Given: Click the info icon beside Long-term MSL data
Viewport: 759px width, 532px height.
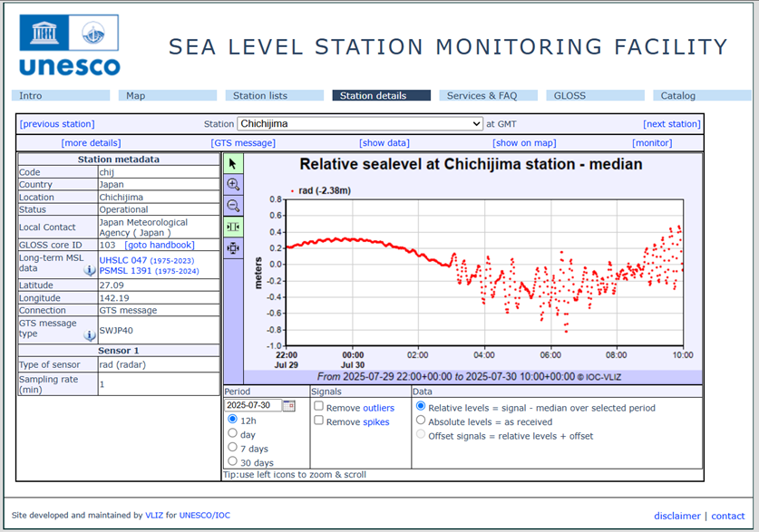Looking at the screenshot, I should pos(88,268).
